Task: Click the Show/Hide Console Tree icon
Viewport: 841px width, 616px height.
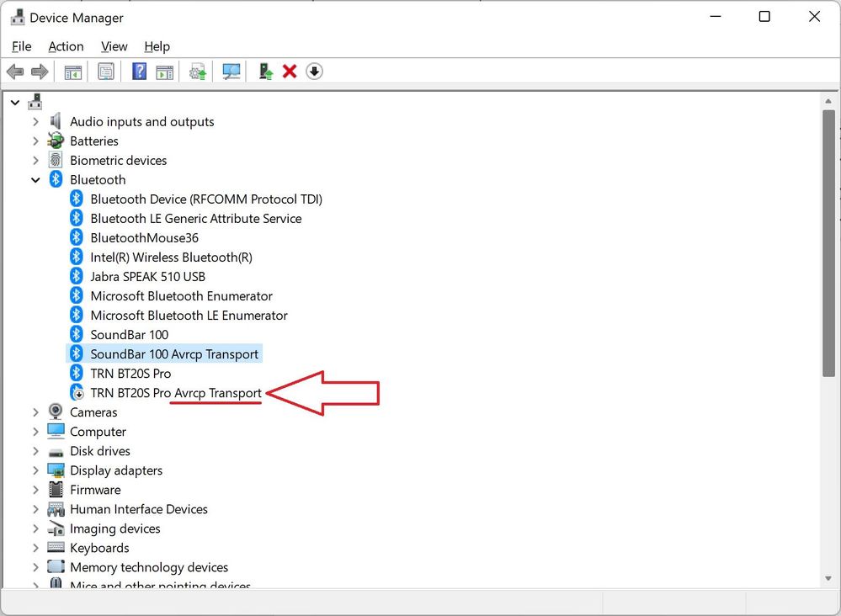Action: click(x=73, y=72)
